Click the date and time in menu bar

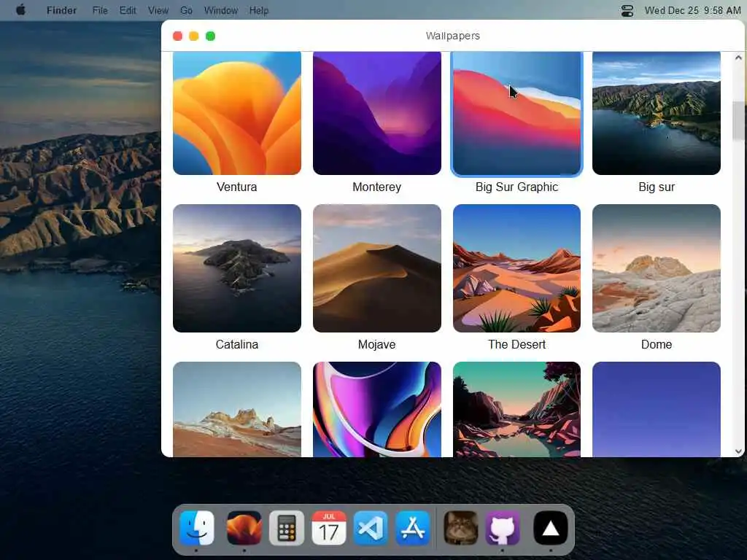pyautogui.click(x=693, y=10)
